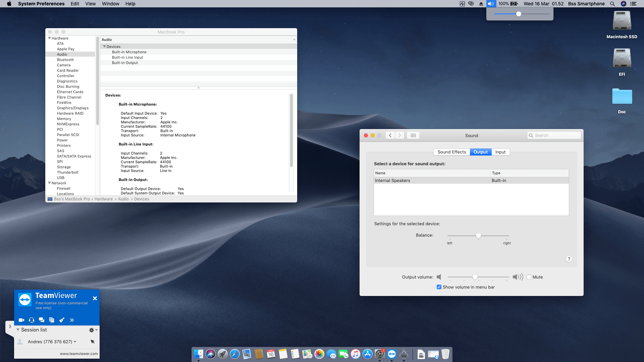Screen dimensions: 644x362
Task: Open iTunes in the Dock
Action: (356, 354)
